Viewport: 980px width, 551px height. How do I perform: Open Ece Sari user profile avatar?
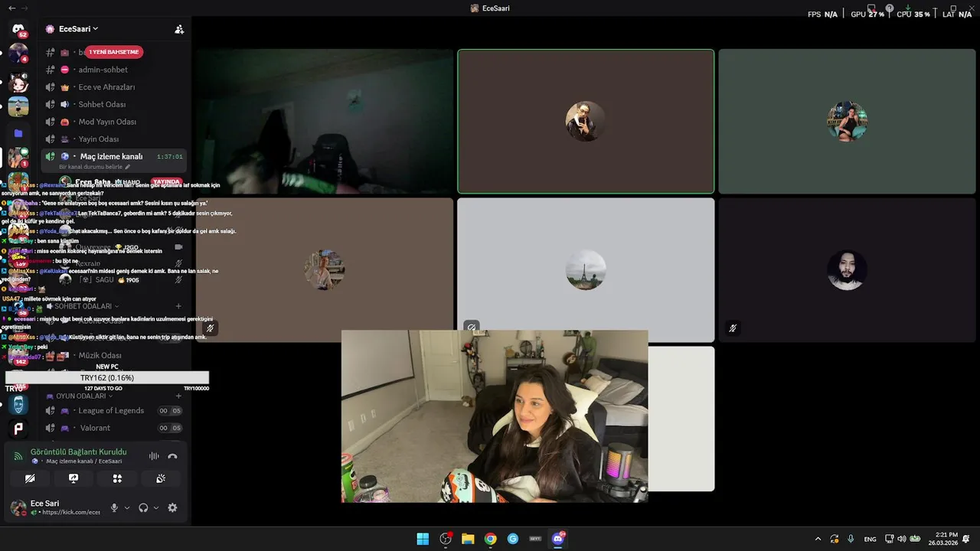coord(18,507)
